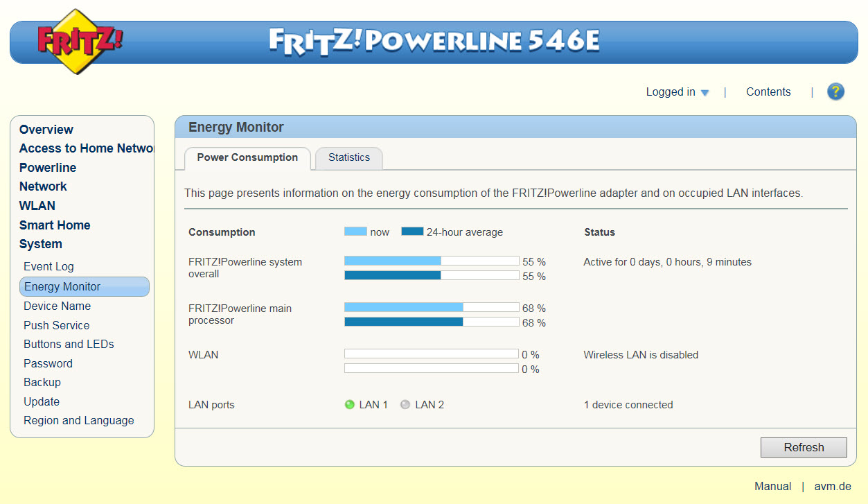Click the 'LAN 2' port label

(x=429, y=405)
